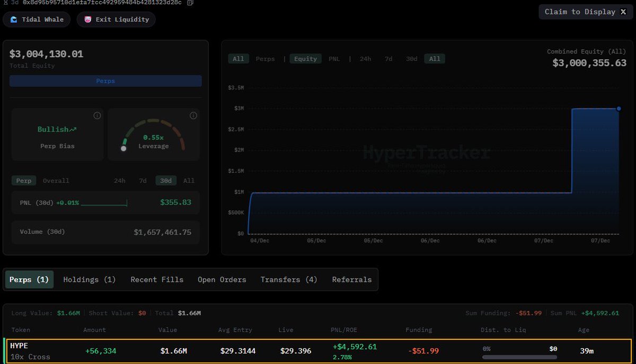
Task: Open the Holdings (1) tab
Action: click(90, 279)
